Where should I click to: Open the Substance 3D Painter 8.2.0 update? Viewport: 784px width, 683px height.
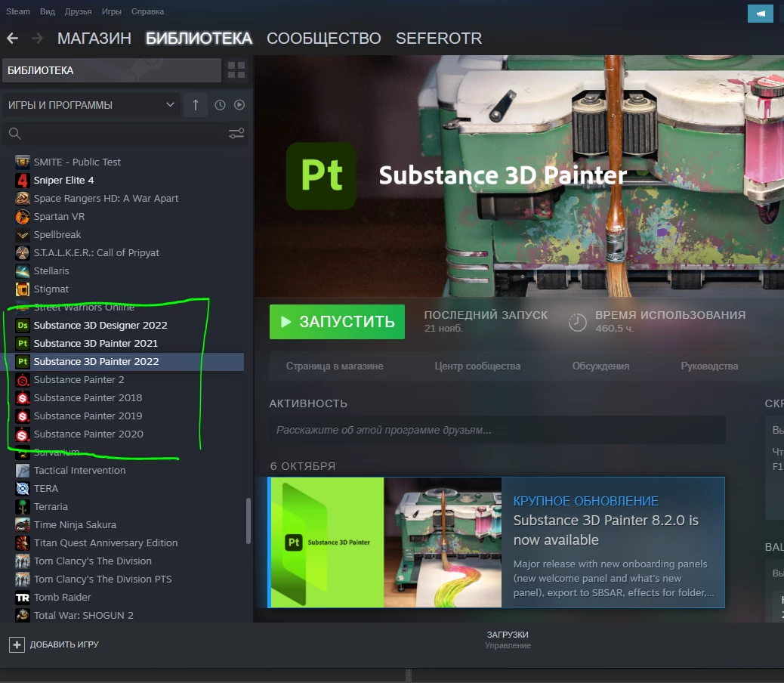(496, 542)
